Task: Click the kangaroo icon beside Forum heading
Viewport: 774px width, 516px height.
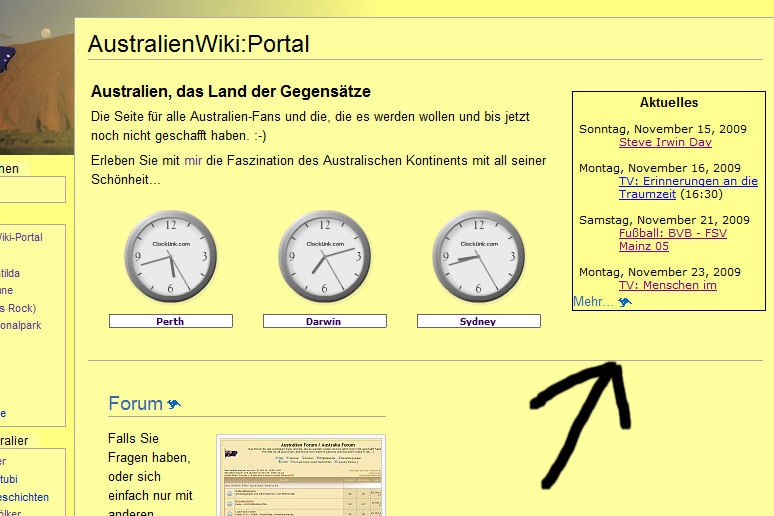Action: pyautogui.click(x=174, y=404)
